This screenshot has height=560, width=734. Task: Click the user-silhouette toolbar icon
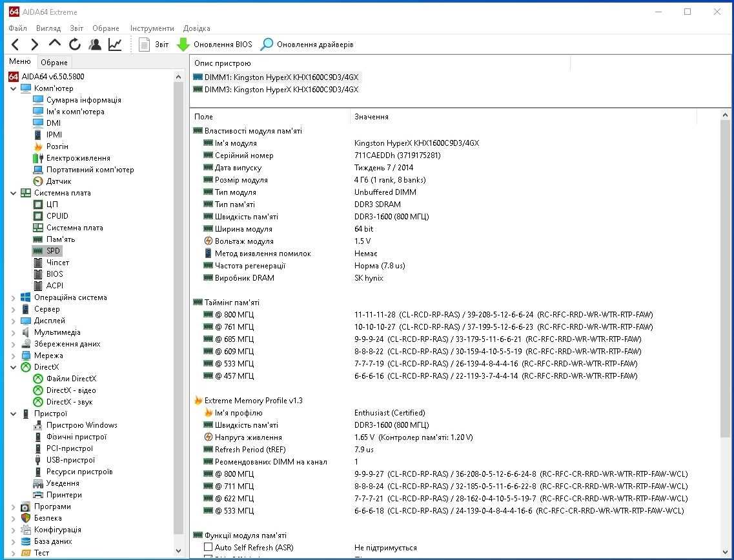95,45
